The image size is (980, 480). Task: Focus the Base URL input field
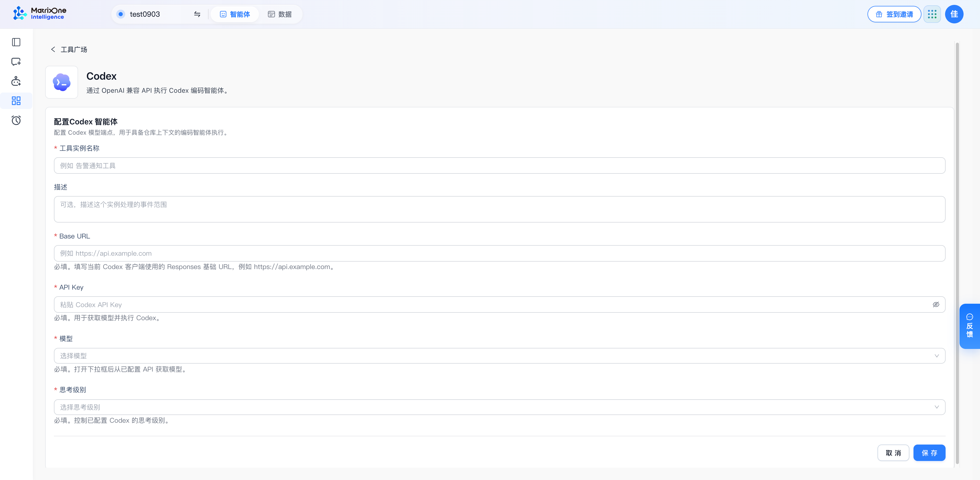(x=500, y=254)
